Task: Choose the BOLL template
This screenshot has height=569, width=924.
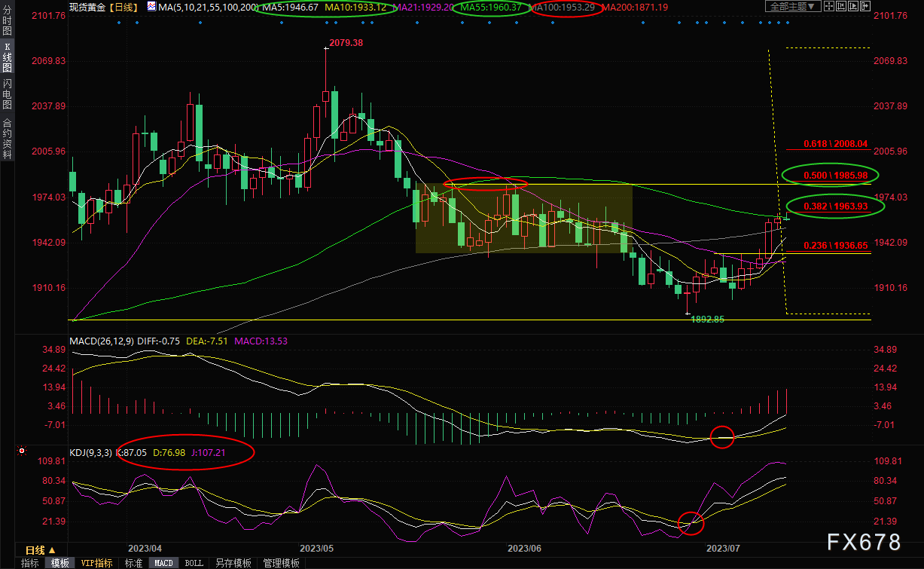Action: click(x=194, y=563)
